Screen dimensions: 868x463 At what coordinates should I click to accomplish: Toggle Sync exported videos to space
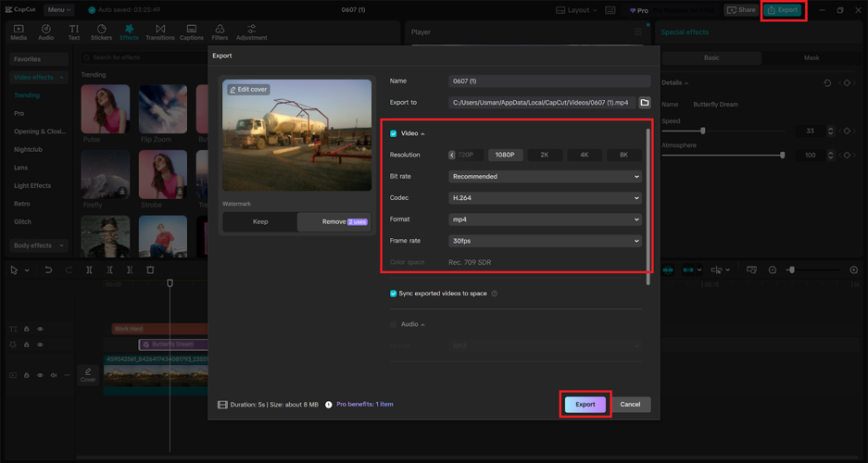point(394,294)
